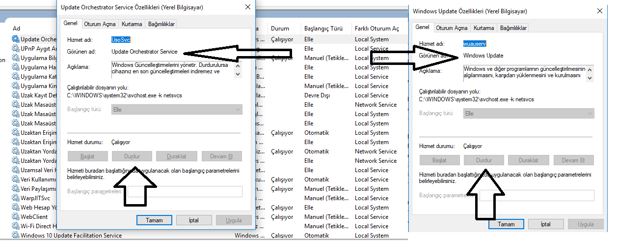This screenshot has height=241, width=644.
Task: Click Devam Et button in Windows Update dialog
Action: (574, 160)
